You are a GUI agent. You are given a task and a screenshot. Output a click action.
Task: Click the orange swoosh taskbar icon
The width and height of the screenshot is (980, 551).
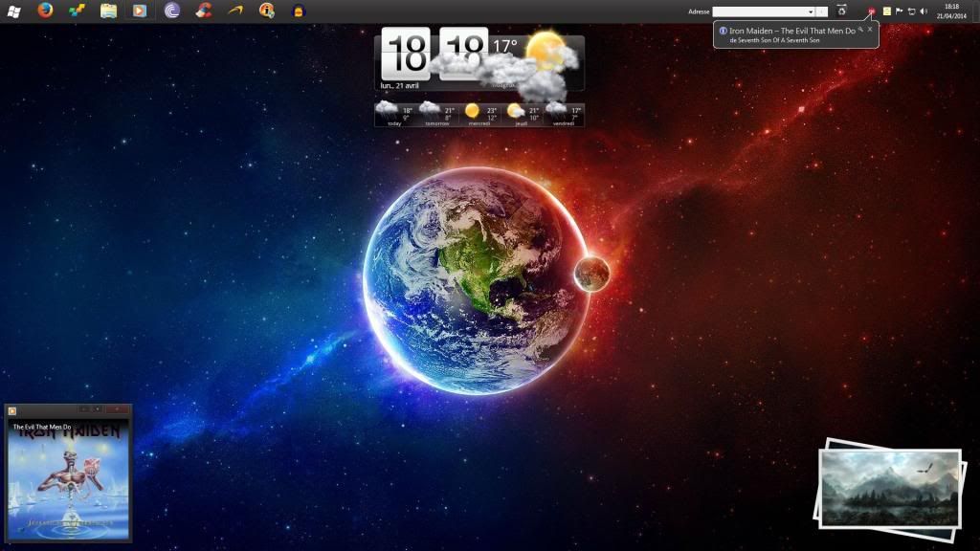234,11
